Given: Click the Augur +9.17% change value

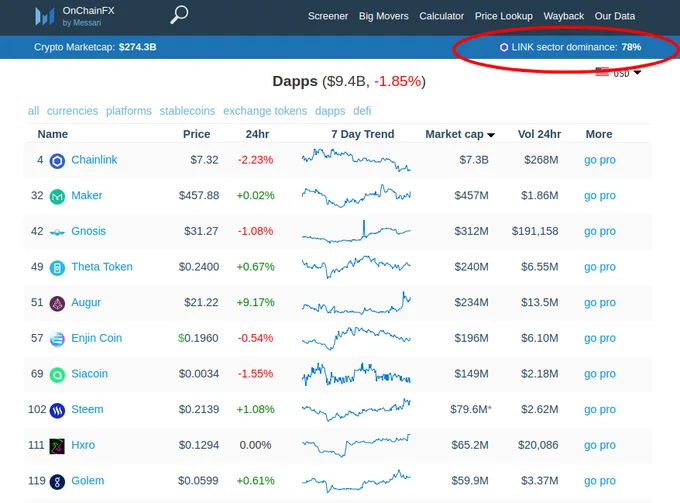Looking at the screenshot, I should (x=255, y=303).
